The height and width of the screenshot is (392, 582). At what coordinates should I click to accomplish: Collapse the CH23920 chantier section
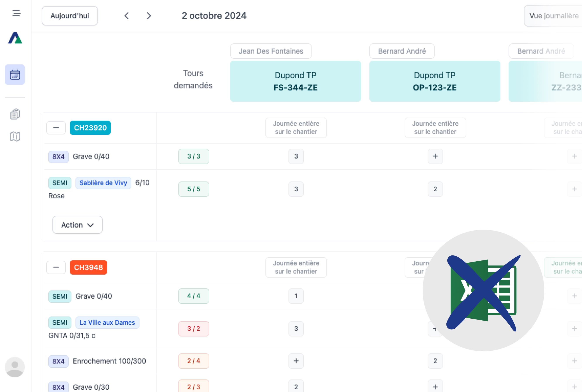tap(56, 128)
